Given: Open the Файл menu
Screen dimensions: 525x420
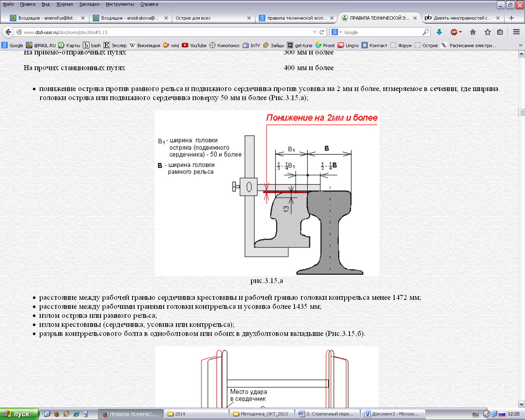Looking at the screenshot, I should (x=8, y=4).
